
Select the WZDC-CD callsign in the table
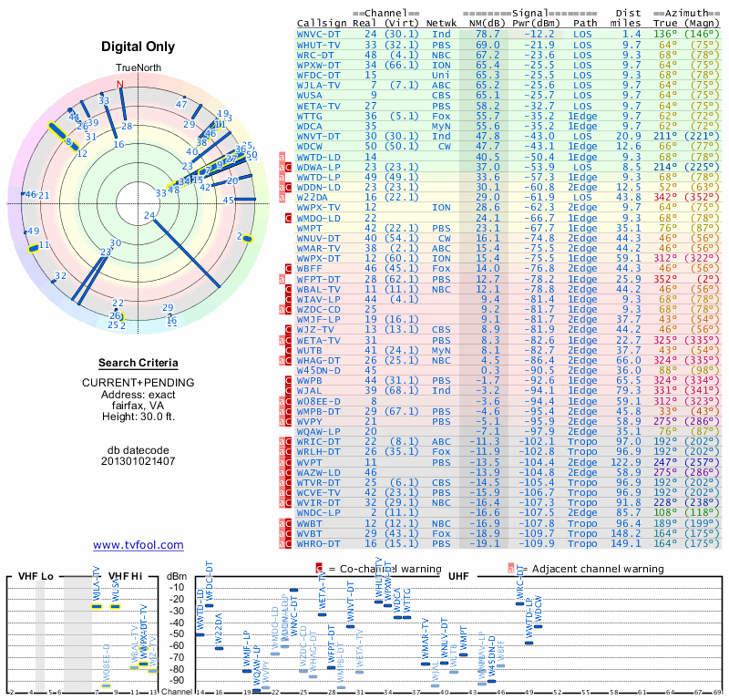[x=318, y=310]
